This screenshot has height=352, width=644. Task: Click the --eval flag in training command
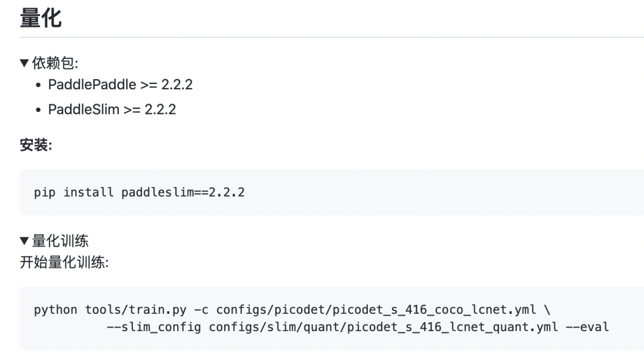(587, 327)
